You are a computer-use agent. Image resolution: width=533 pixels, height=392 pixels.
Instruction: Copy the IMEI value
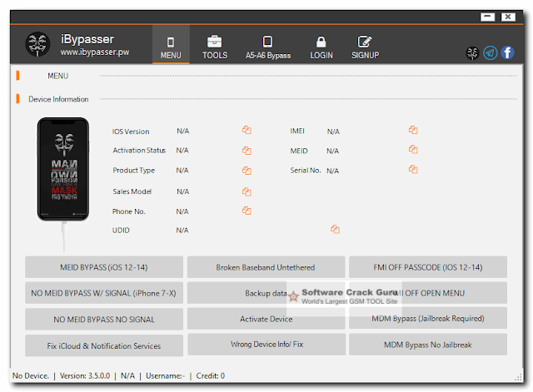[413, 130]
